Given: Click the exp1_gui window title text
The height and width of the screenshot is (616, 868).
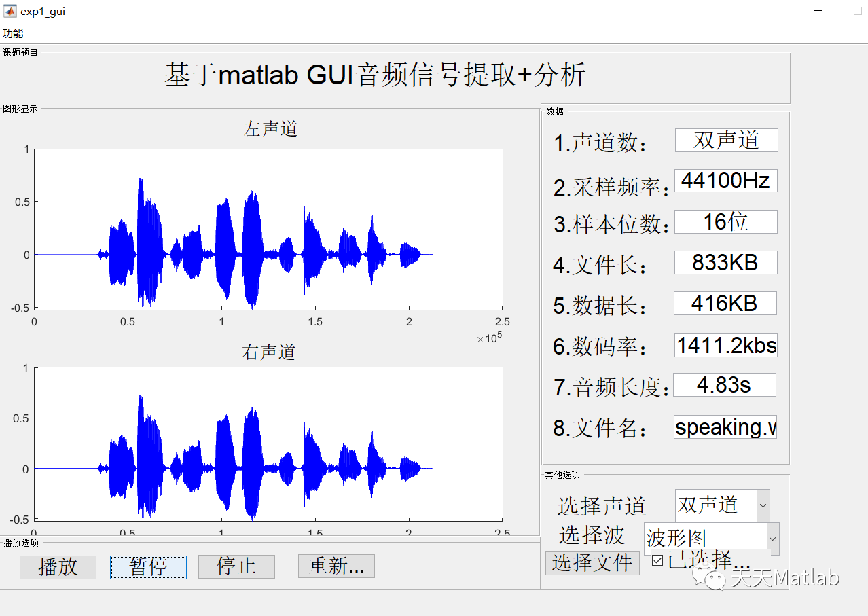Looking at the screenshot, I should click(x=43, y=12).
